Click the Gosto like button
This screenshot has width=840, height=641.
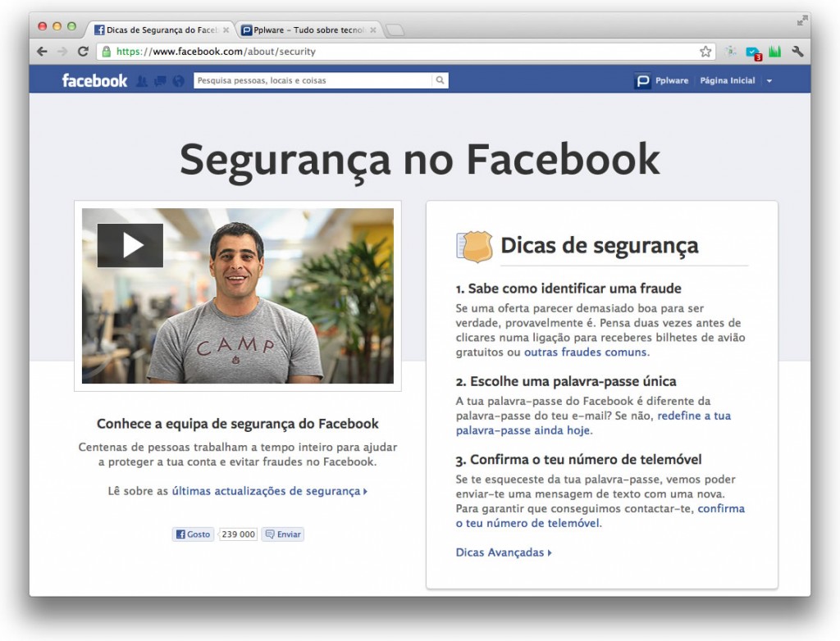point(193,534)
